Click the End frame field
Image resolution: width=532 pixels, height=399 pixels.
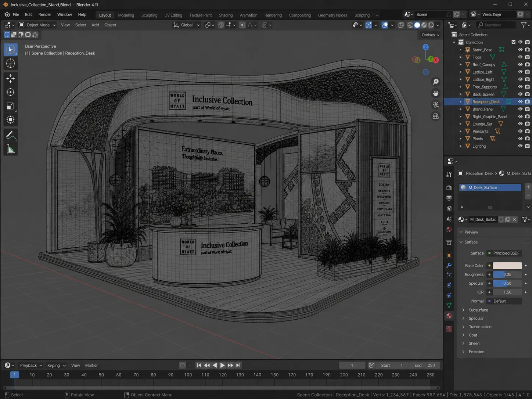click(425, 365)
